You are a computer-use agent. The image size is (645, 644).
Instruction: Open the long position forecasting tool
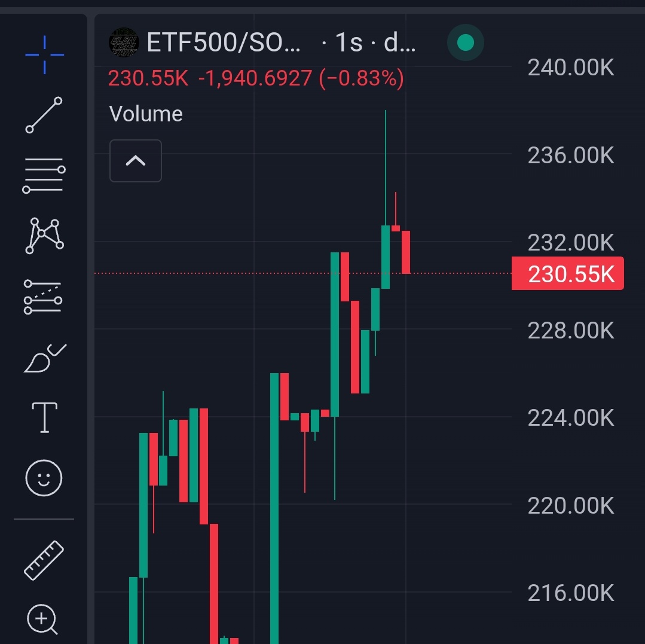coord(43,297)
